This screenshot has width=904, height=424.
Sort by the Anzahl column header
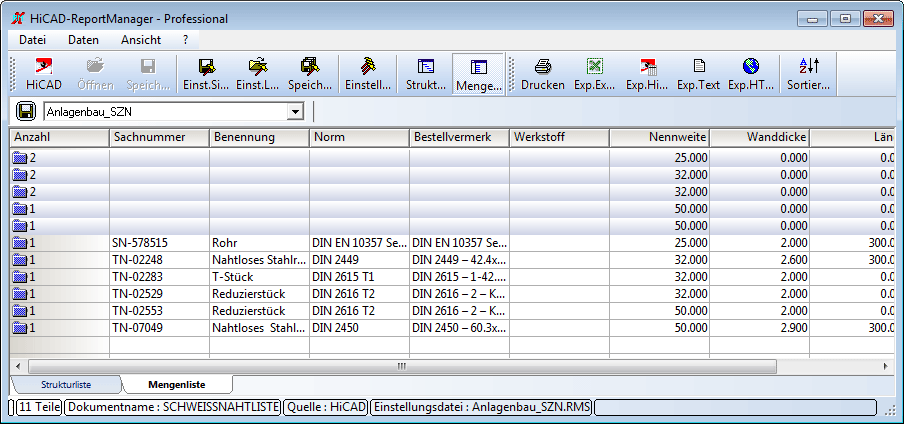[59, 138]
